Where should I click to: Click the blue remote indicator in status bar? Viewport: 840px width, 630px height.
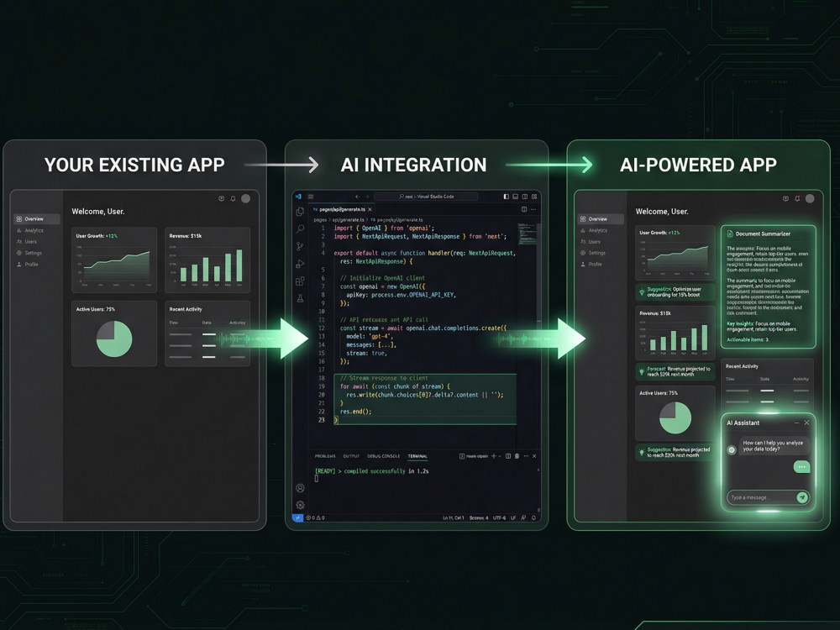click(x=298, y=518)
